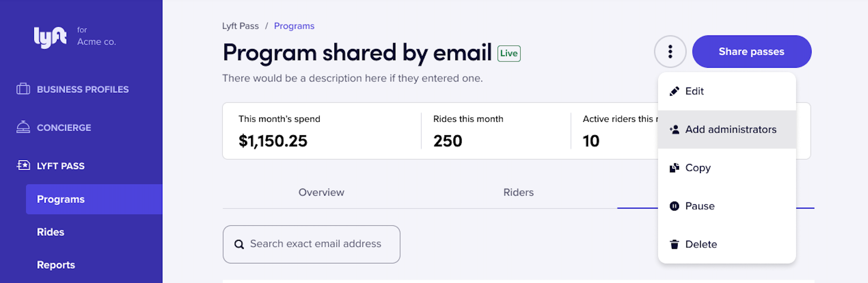Click the add-person icon next to Add administrators
This screenshot has height=283, width=868.
[x=674, y=129]
